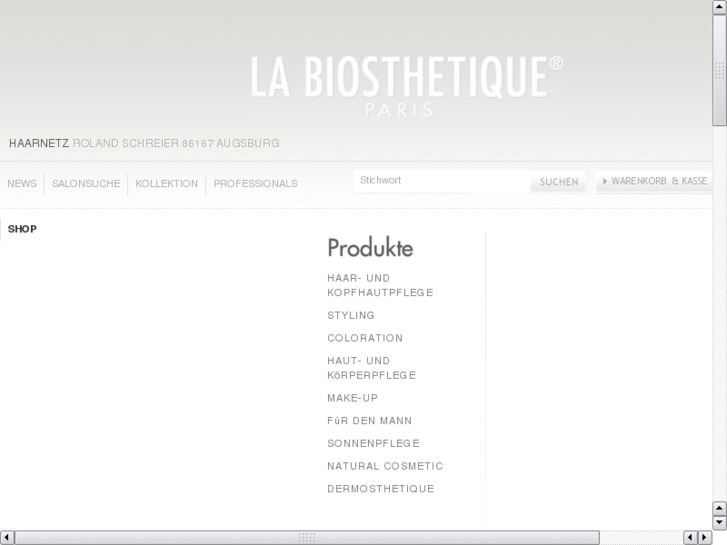Click the vertical scrollbar down arrow at bottom

[720, 523]
